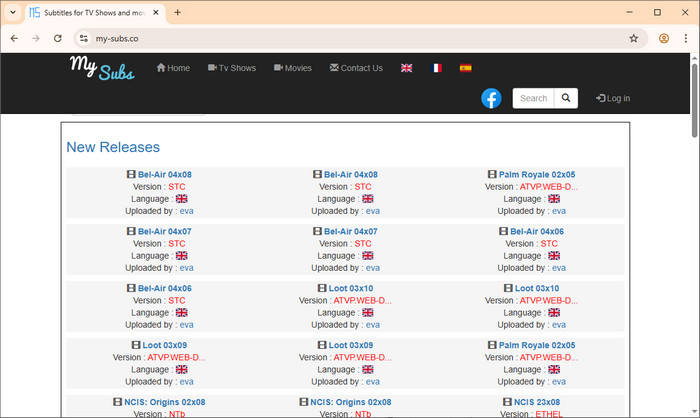Open a new browser tab
The image size is (700, 418).
tap(178, 13)
